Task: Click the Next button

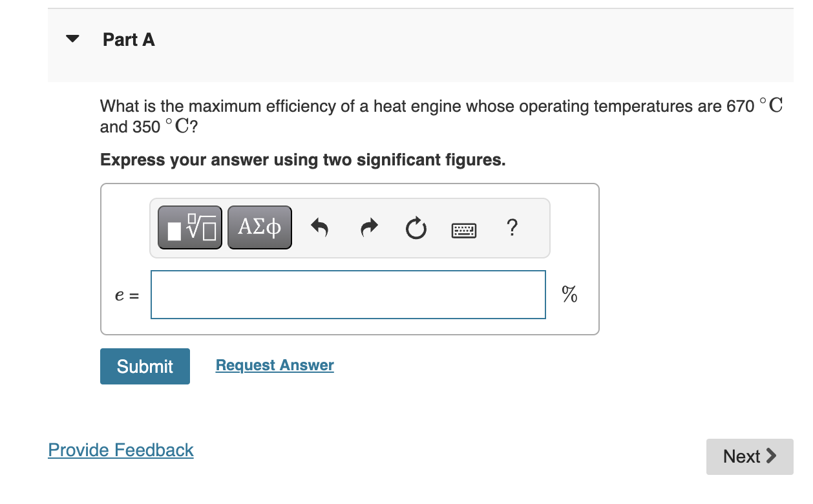Action: [749, 457]
